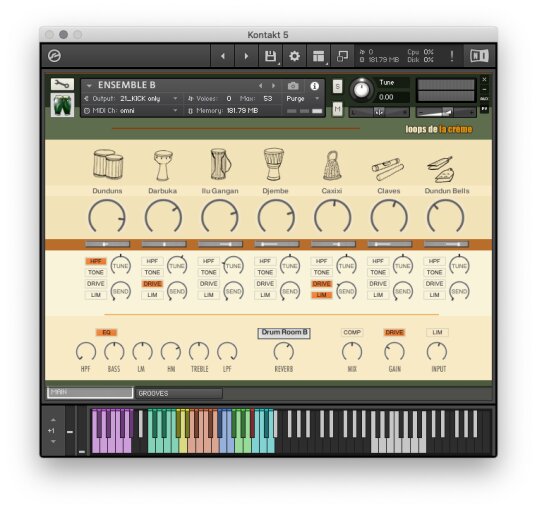Image resolution: width=537 pixels, height=510 pixels.
Task: Click the master GAIN knob
Action: pyautogui.click(x=395, y=352)
